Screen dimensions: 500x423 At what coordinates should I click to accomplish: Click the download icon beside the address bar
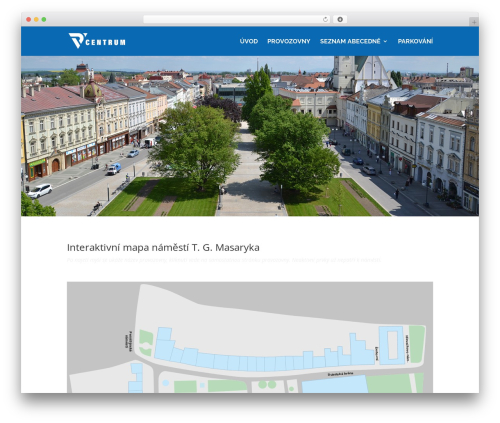tap(340, 19)
